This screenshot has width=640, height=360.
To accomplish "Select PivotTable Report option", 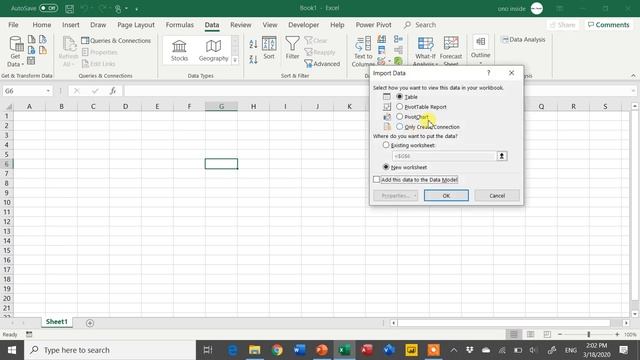I will coord(400,107).
